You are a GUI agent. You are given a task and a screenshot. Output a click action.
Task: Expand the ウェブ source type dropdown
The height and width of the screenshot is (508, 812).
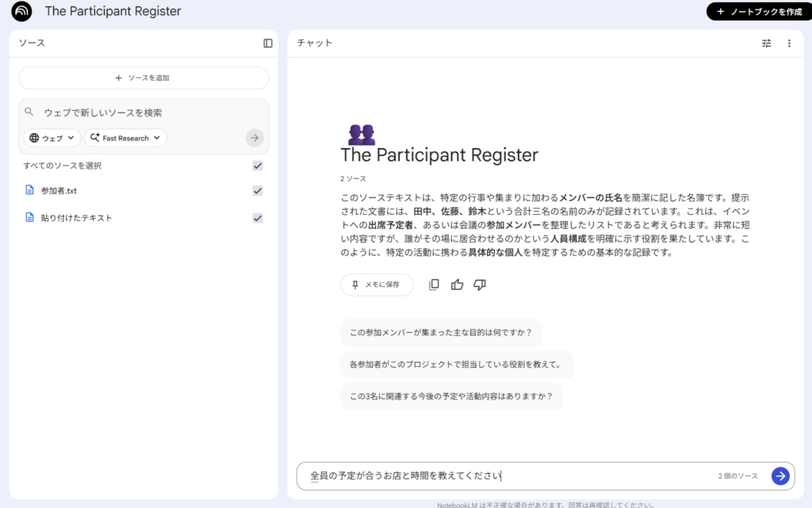[x=52, y=138]
